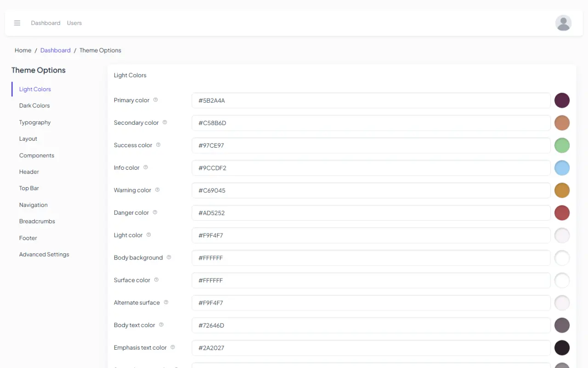Show help for Info color
Image resolution: width=588 pixels, height=368 pixels.
click(146, 167)
